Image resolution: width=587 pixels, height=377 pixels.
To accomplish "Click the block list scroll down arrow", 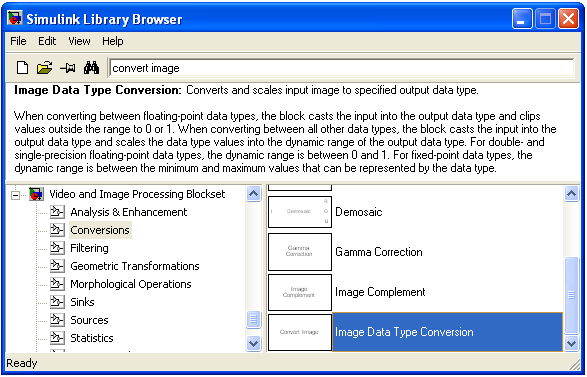I will click(x=572, y=343).
